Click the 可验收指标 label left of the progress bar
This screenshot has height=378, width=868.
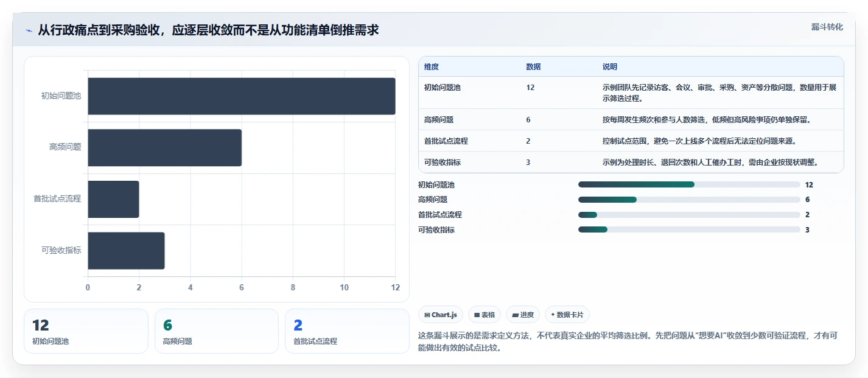tap(436, 229)
